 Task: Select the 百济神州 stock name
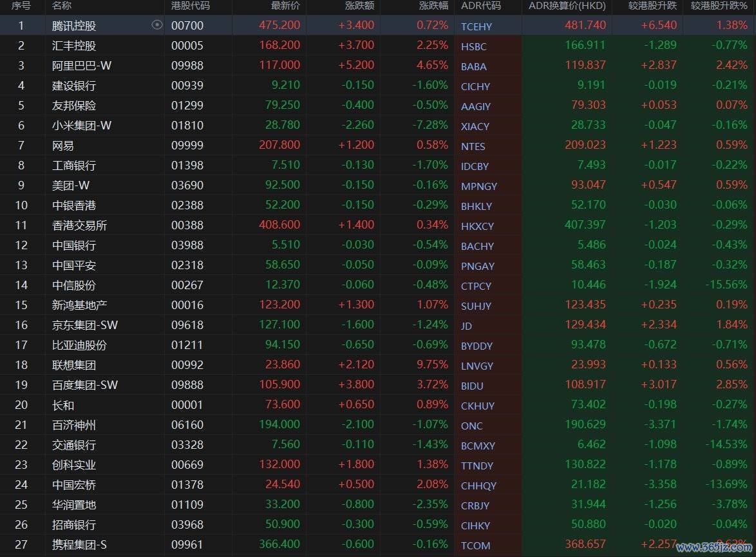pos(74,425)
